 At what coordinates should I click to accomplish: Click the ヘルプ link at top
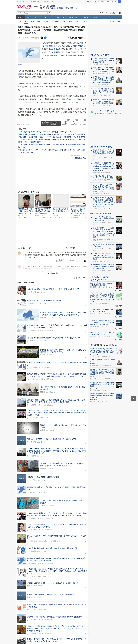click(94, 2)
